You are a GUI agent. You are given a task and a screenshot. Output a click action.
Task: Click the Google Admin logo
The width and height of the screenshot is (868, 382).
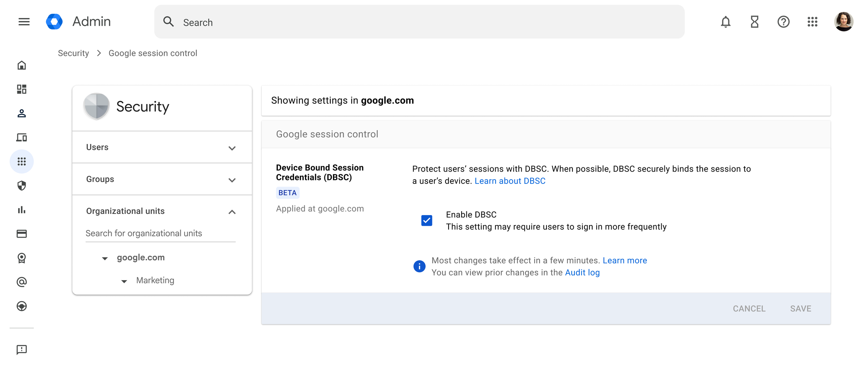(x=54, y=22)
